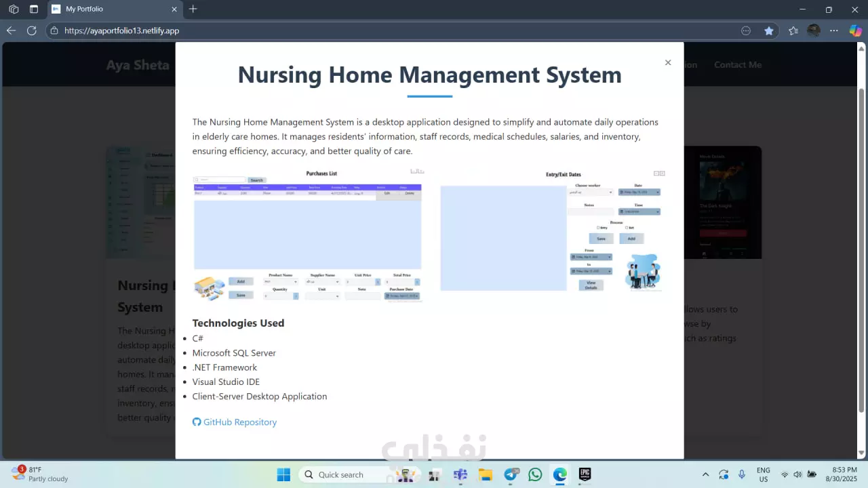Open Edge settings and more menu

click(x=834, y=30)
